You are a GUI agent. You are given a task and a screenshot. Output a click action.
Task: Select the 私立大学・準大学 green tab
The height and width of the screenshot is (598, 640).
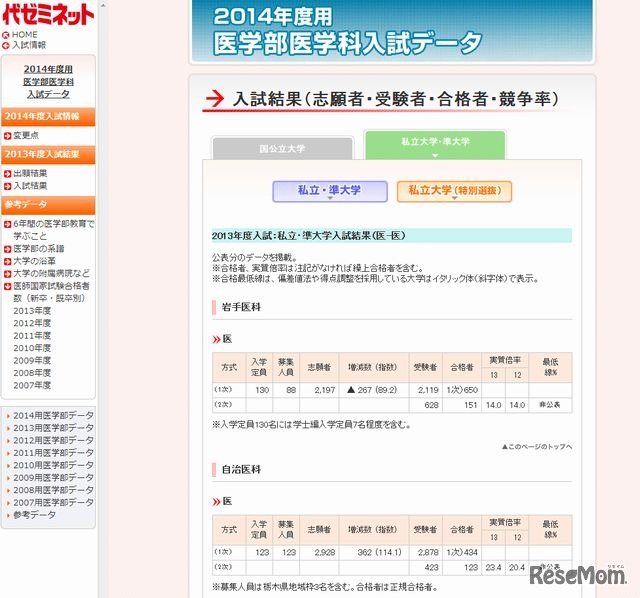[435, 146]
